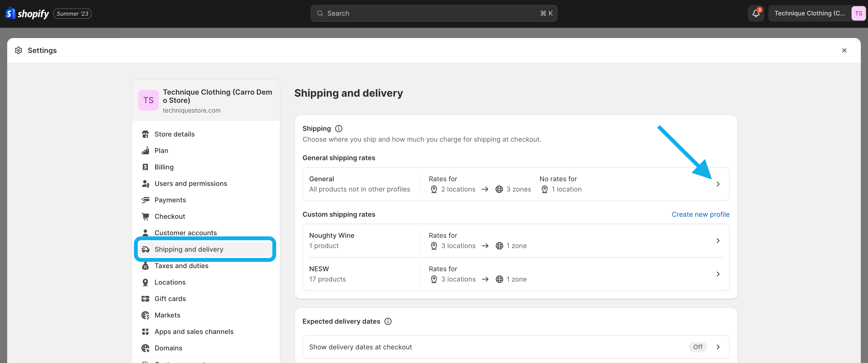This screenshot has width=868, height=363.
Task: Expand the General shipping rates profile
Action: point(718,184)
